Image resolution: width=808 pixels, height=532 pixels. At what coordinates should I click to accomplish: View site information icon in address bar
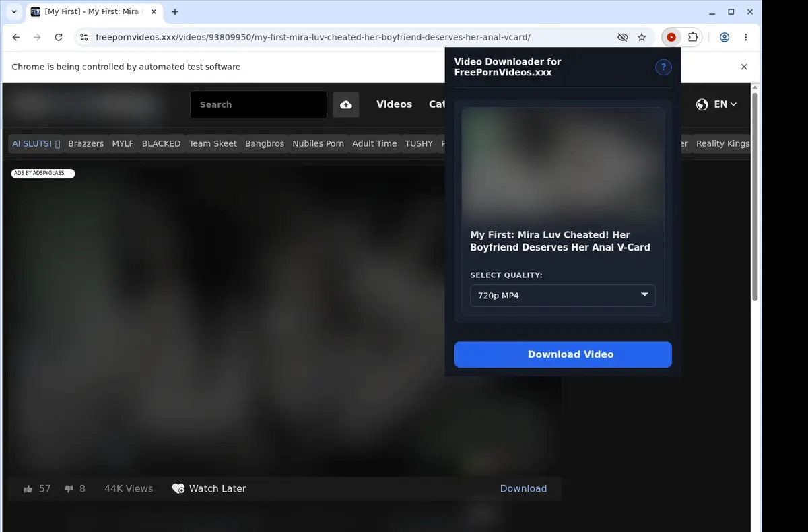pos(83,38)
